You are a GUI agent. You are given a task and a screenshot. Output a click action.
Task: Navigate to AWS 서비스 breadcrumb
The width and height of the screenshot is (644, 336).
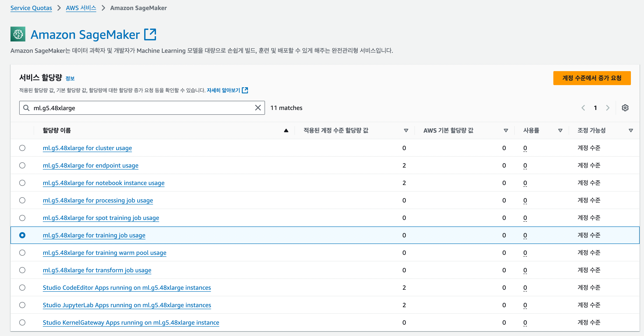81,8
